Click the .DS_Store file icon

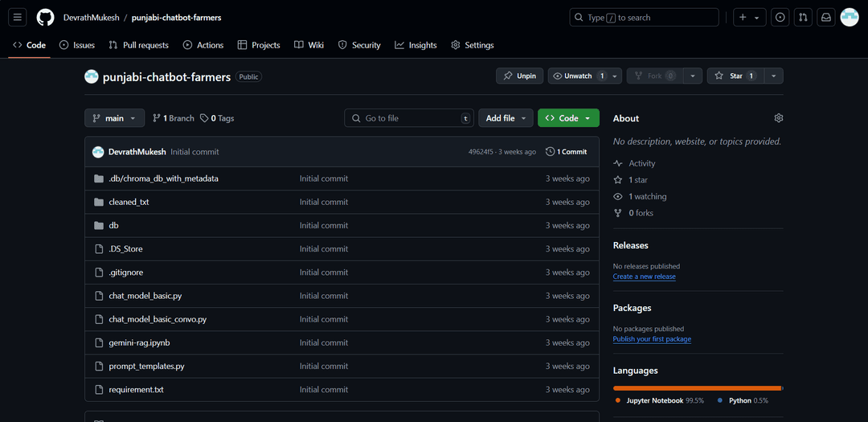coord(99,249)
